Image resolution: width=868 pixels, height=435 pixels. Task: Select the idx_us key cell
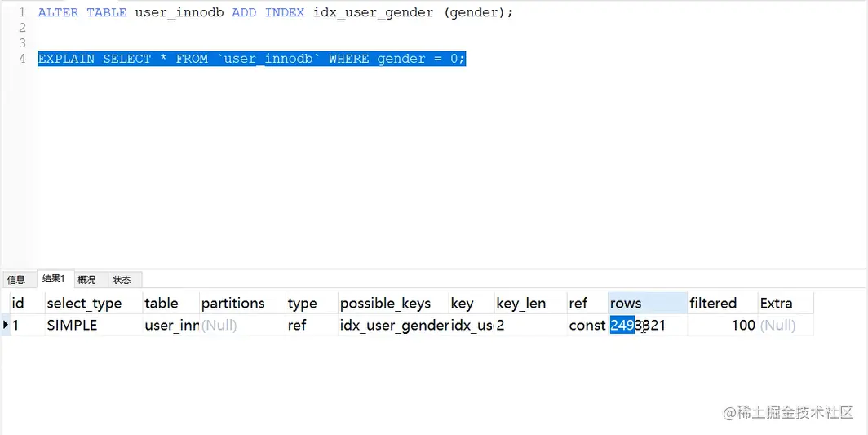pyautogui.click(x=471, y=326)
